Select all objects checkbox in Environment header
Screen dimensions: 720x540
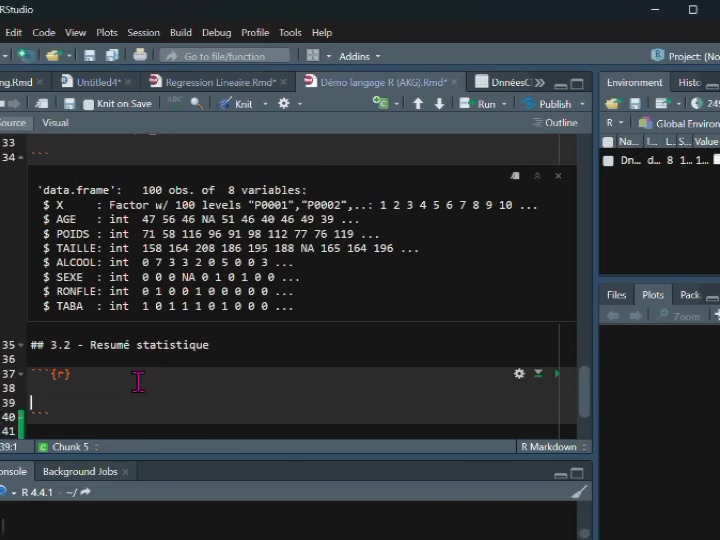coord(608,142)
